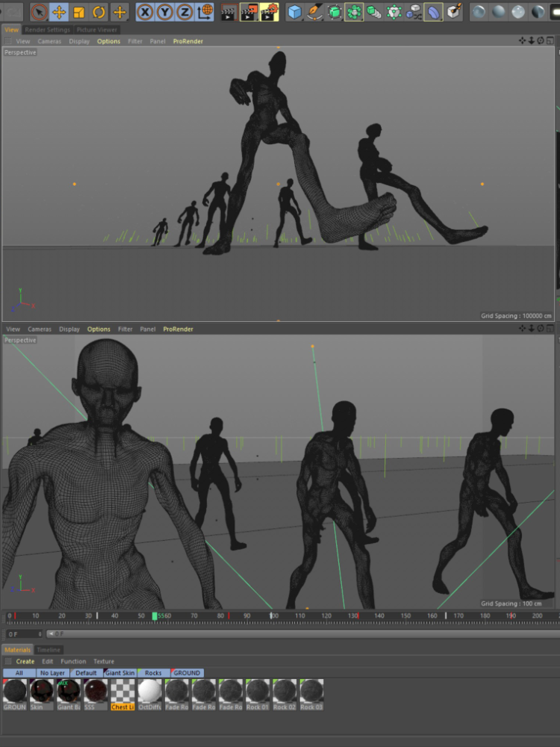The image size is (560, 747).
Task: Open the Cameras menu in upper viewport
Action: pos(49,41)
